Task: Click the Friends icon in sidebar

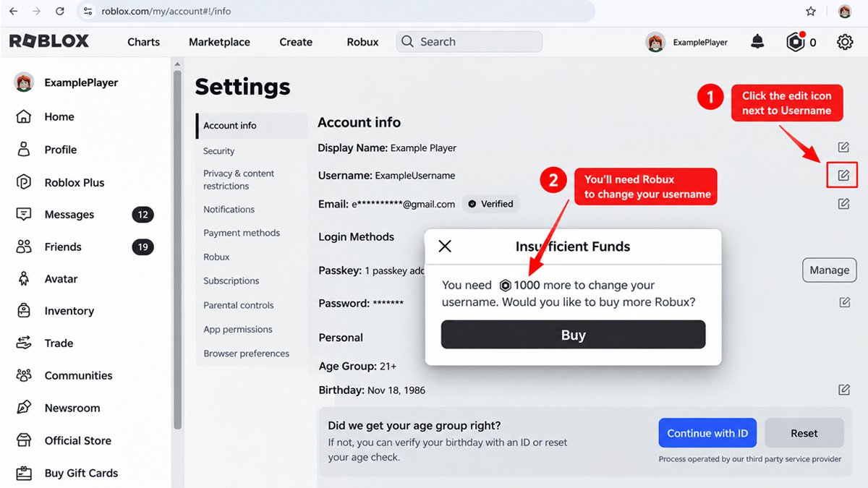Action: [24, 247]
